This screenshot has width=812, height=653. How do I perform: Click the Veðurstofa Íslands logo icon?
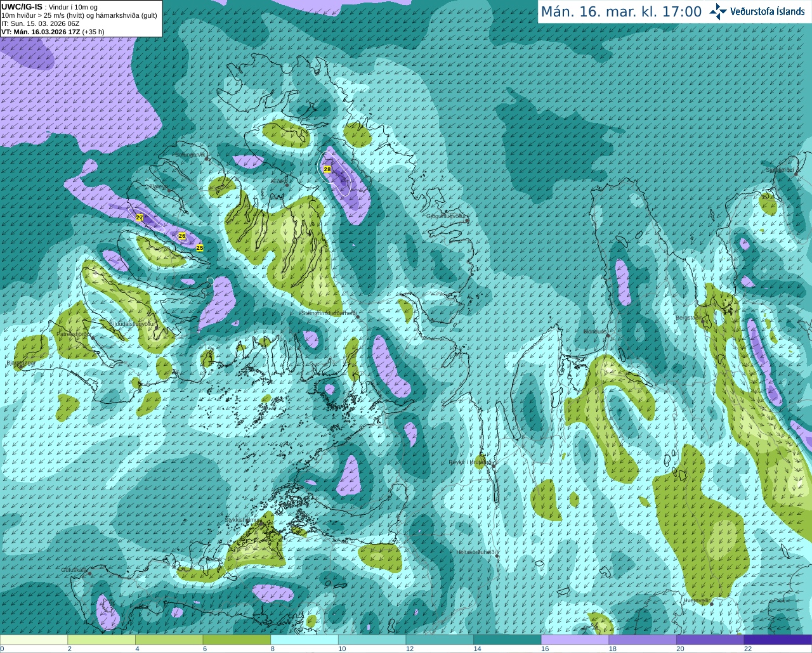tap(717, 11)
